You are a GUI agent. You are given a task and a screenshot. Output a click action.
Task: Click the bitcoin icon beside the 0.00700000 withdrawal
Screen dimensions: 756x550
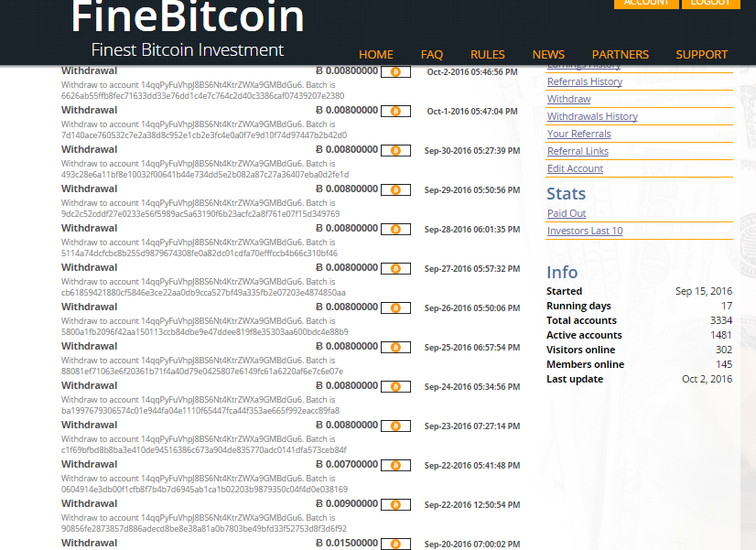click(395, 466)
